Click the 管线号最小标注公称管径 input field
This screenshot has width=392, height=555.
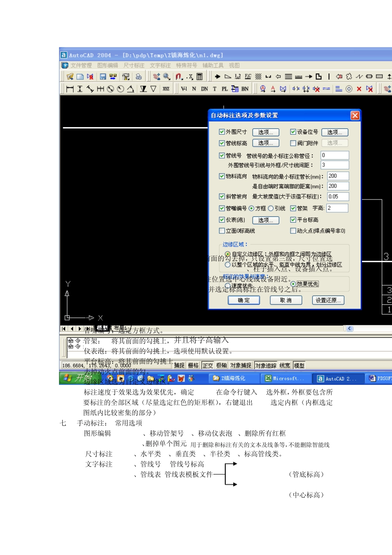pos(335,155)
